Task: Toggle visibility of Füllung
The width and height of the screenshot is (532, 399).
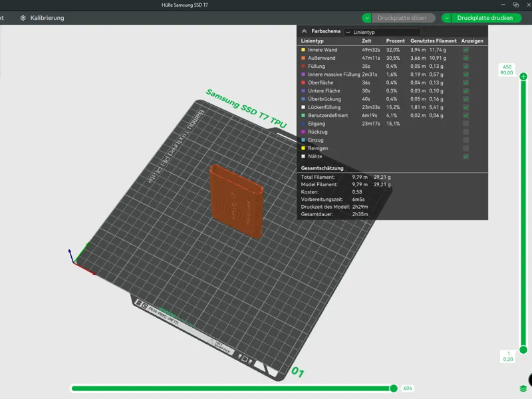Action: point(466,66)
